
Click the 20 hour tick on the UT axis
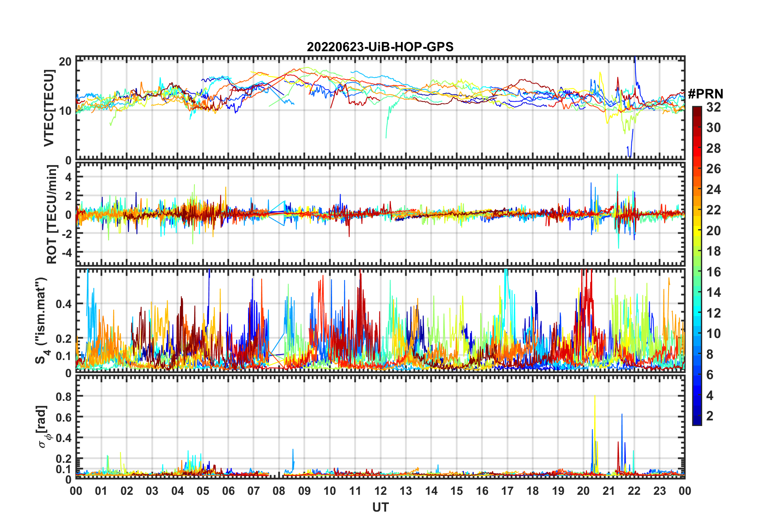click(583, 491)
